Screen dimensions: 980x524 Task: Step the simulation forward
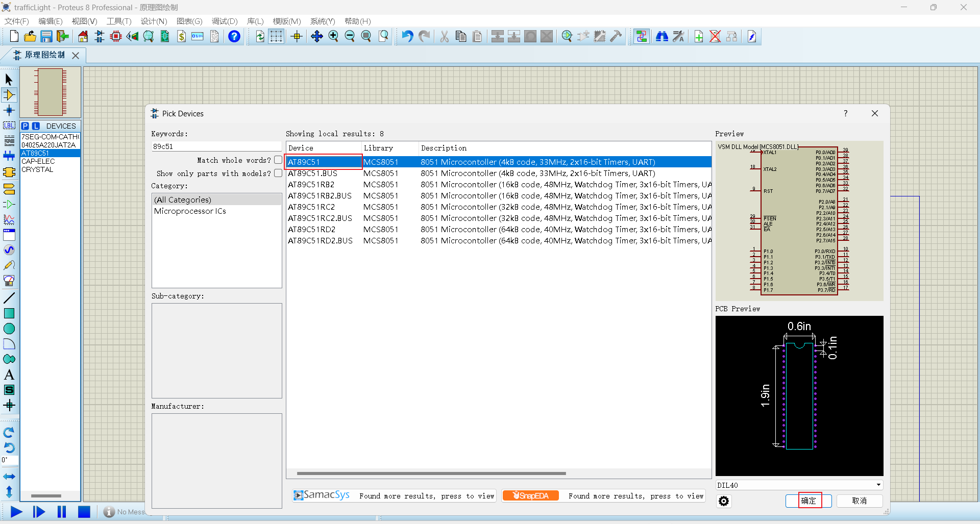(39, 512)
